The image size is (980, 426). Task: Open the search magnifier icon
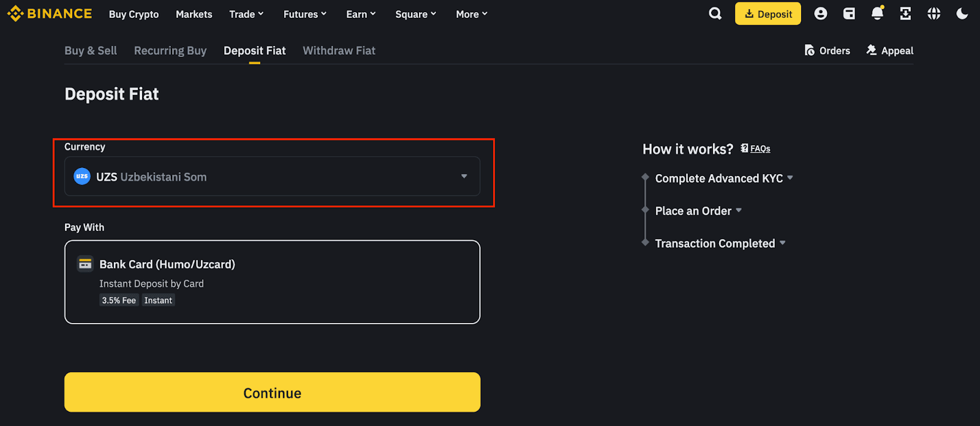(715, 13)
